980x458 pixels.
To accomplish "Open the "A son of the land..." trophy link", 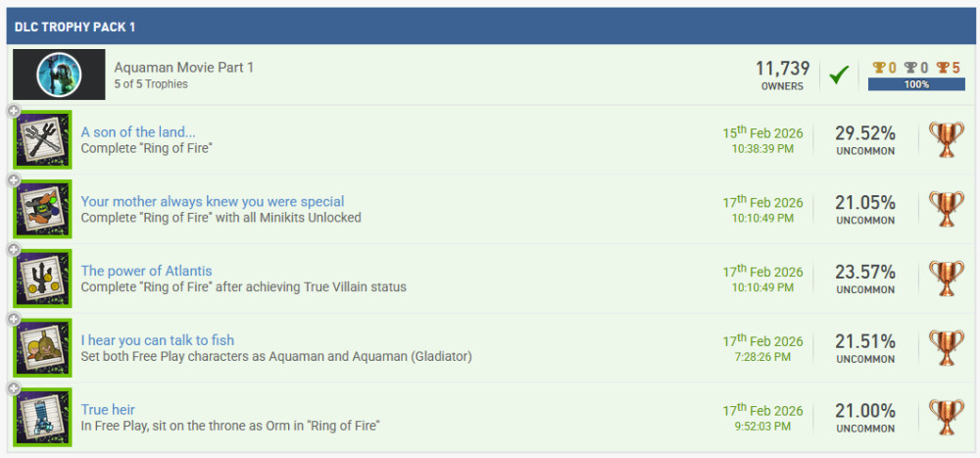I will pyautogui.click(x=138, y=132).
